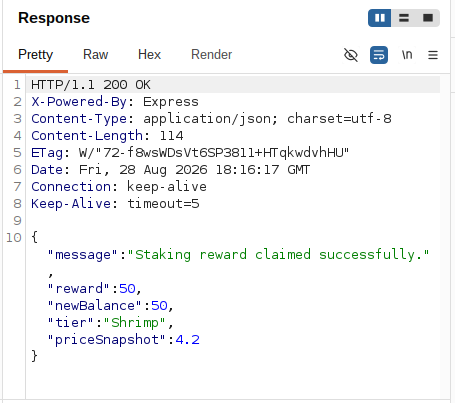The height and width of the screenshot is (403, 455).
Task: Click the ETag value W/"72-f8wsWDsVt6SP3811+HTqkwdvhHU"
Action: 214,153
